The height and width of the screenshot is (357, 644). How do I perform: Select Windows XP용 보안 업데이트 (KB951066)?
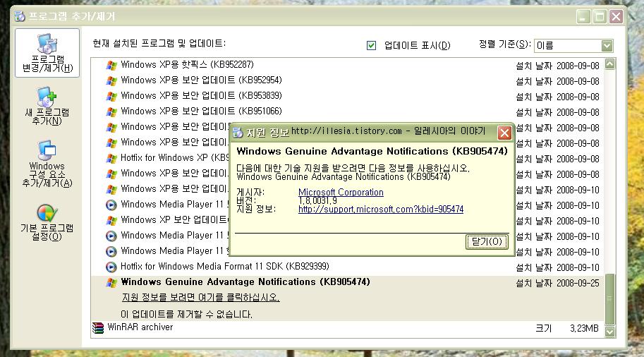(x=201, y=111)
